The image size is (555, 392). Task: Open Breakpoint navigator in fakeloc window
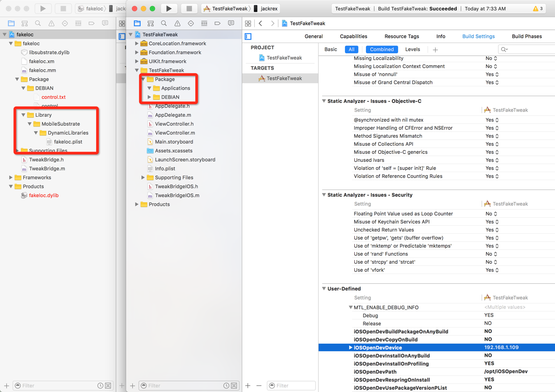click(x=92, y=23)
